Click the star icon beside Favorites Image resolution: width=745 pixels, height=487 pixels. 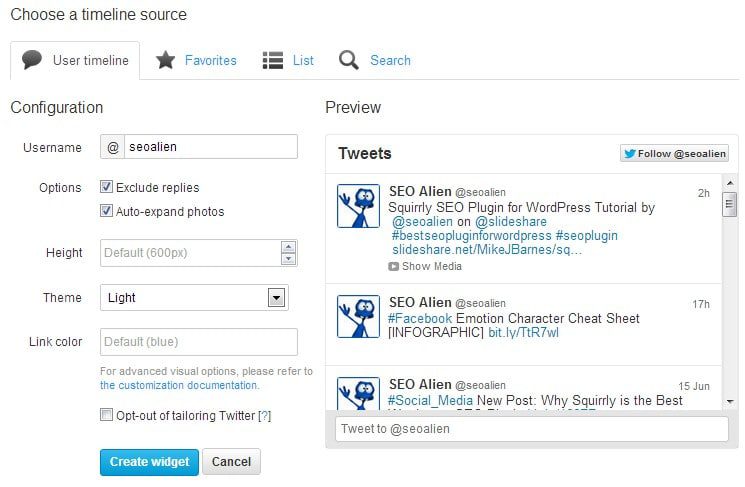pyautogui.click(x=165, y=60)
